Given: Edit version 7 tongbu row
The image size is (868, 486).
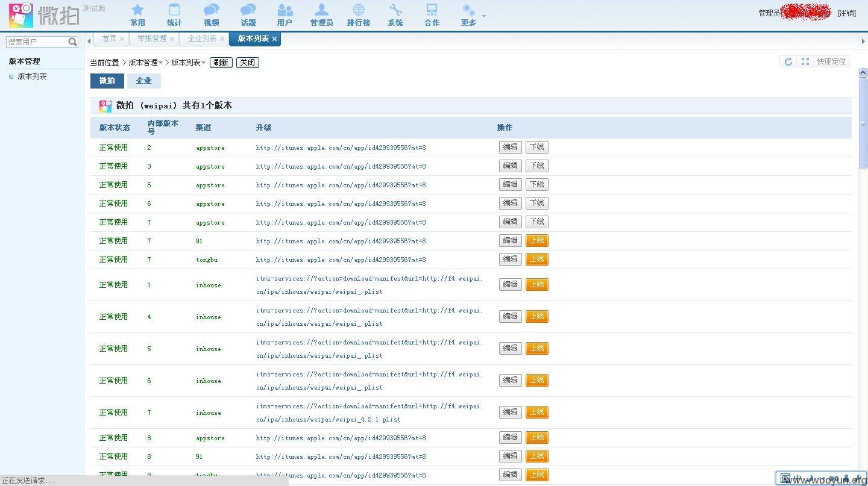Looking at the screenshot, I should (511, 259).
